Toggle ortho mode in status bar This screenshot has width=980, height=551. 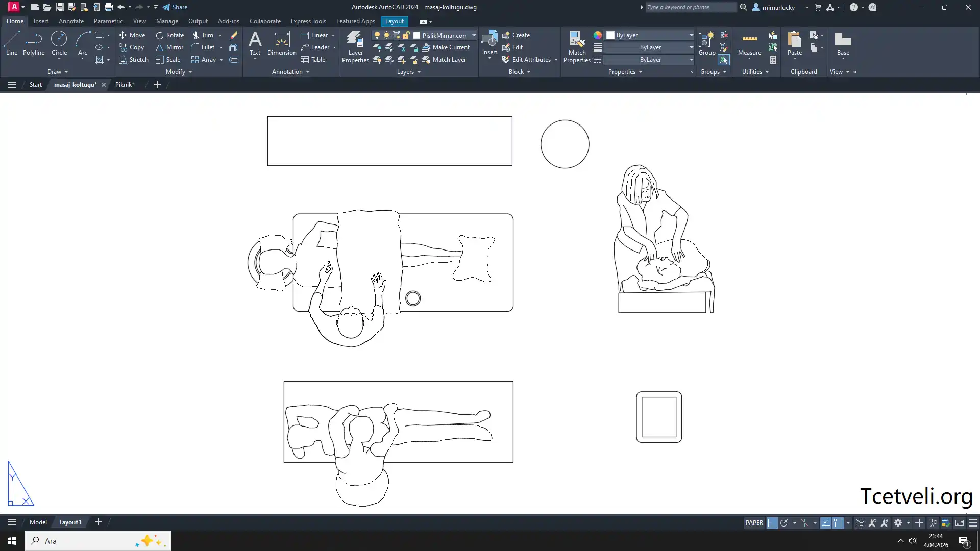772,523
